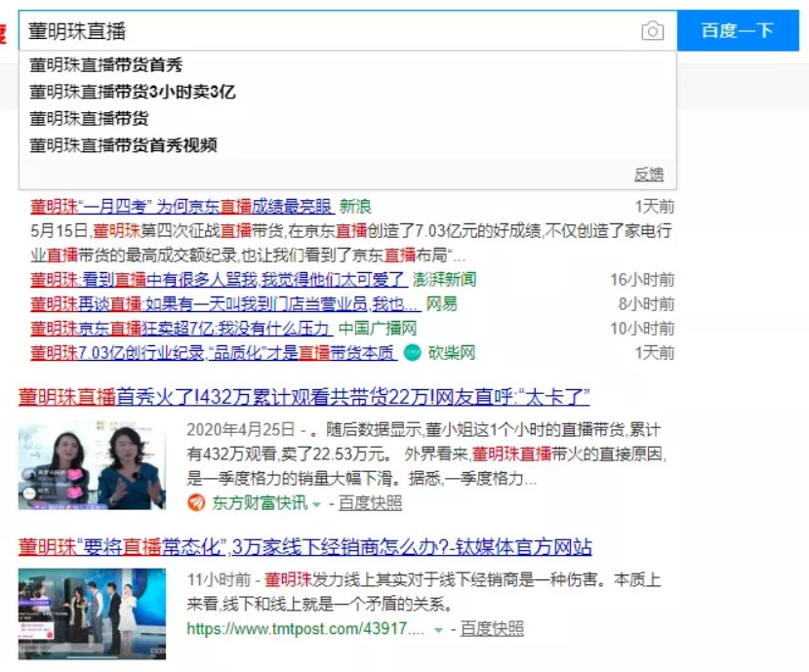Select suggestion 董明珠直播带货首秀
This screenshot has height=672, width=809.
(x=105, y=65)
